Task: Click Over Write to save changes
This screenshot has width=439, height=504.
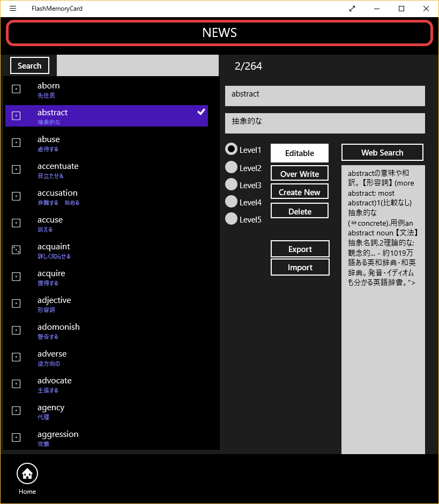Action: pyautogui.click(x=299, y=173)
